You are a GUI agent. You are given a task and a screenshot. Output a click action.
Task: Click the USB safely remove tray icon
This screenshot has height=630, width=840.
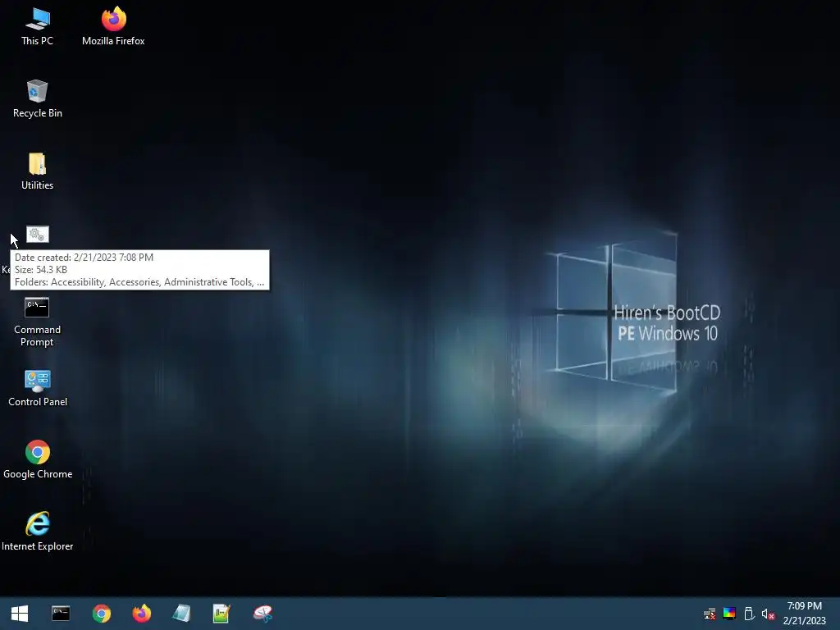(x=749, y=614)
